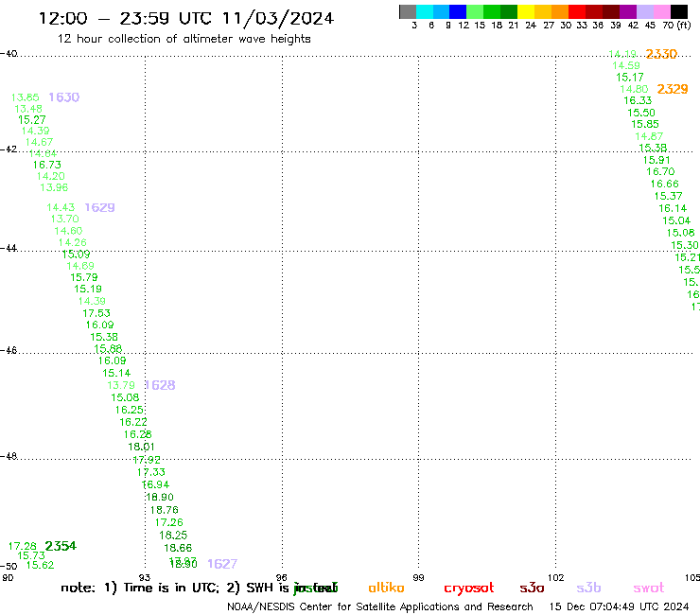
Task: Click the orange time stamp 2330
Action: [x=661, y=54]
